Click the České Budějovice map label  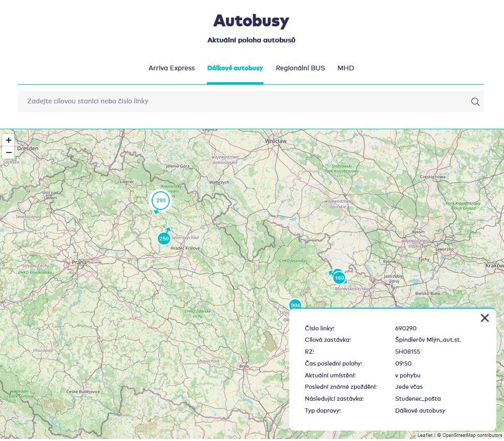[x=83, y=391]
